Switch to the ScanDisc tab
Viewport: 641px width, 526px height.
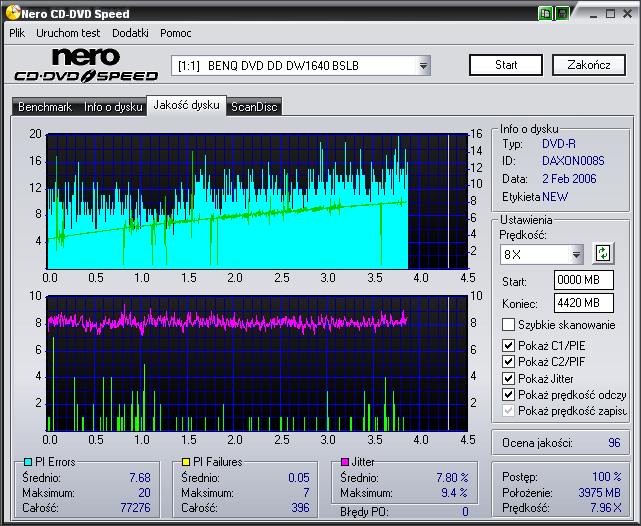point(254,107)
